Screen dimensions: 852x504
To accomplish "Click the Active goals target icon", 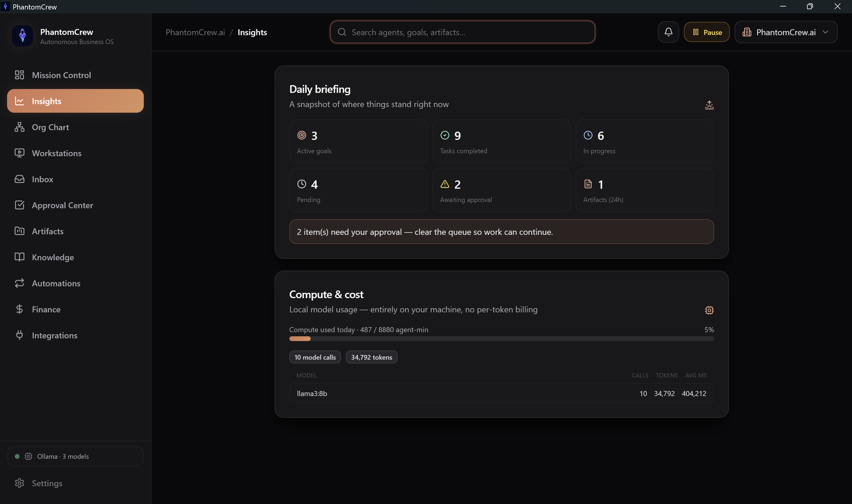I will (301, 135).
